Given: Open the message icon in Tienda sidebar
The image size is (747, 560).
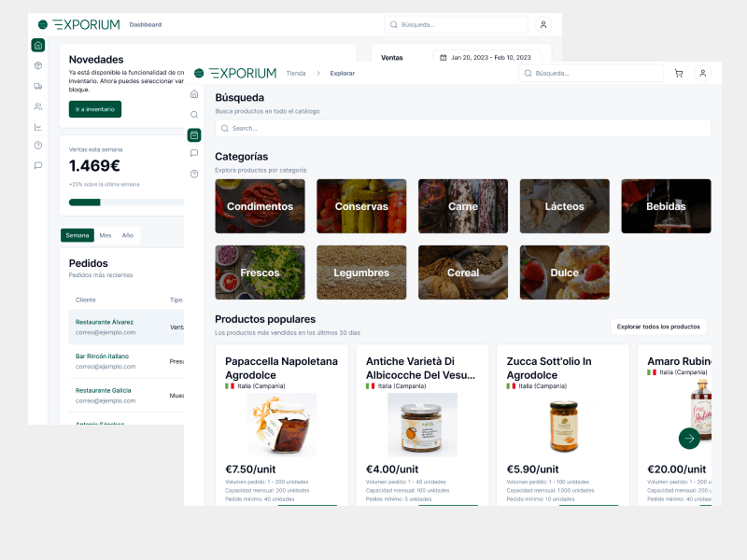Looking at the screenshot, I should pos(194,153).
